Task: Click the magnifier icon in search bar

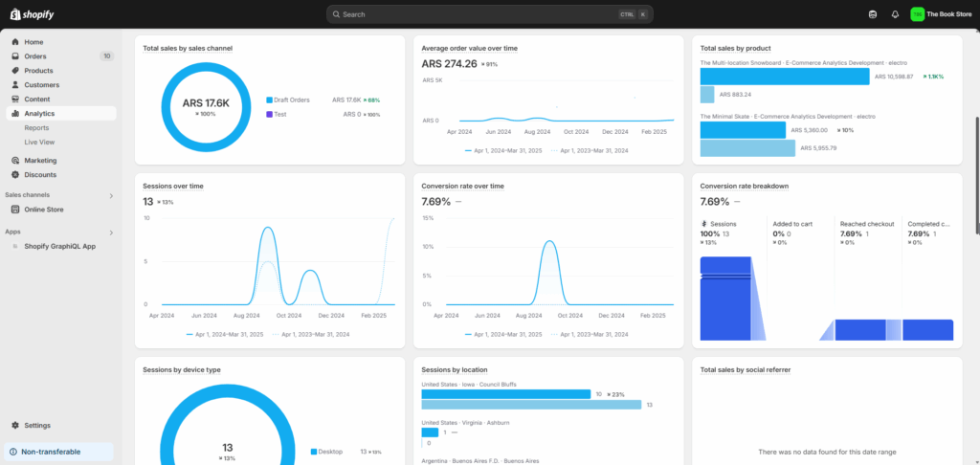Action: (x=336, y=14)
